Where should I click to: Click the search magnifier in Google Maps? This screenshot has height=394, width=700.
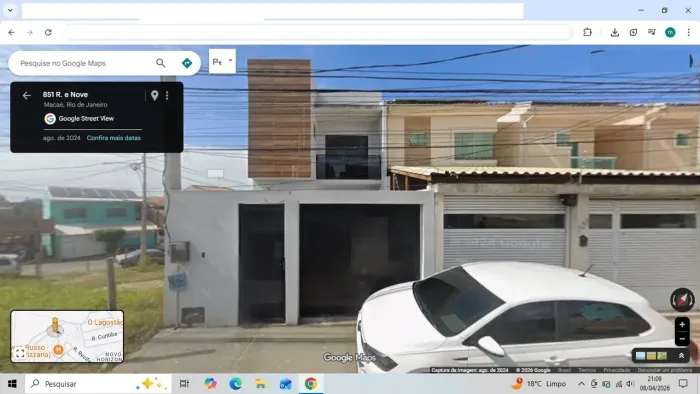pos(161,63)
